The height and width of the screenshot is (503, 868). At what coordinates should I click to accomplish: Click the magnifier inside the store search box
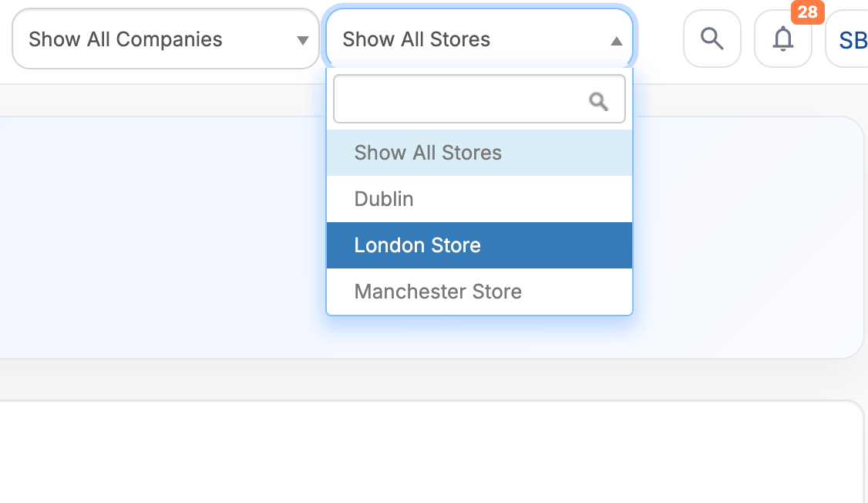pos(598,100)
